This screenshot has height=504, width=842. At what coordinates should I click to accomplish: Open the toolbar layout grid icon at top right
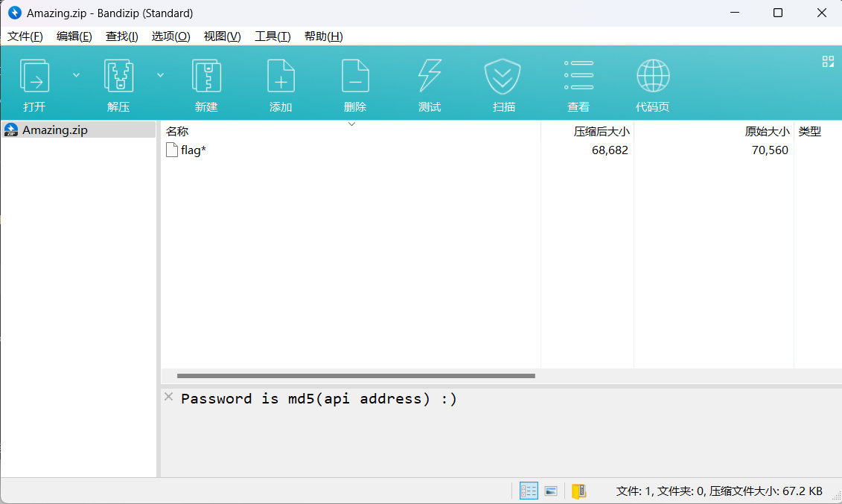click(828, 61)
